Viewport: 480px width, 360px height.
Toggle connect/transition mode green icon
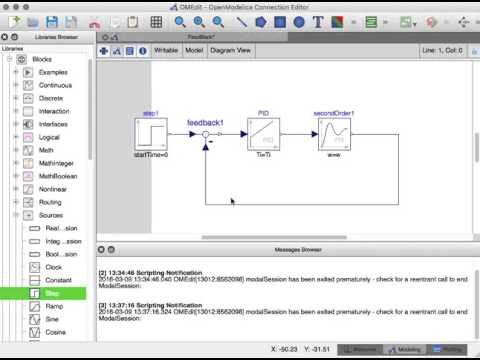pos(371,22)
